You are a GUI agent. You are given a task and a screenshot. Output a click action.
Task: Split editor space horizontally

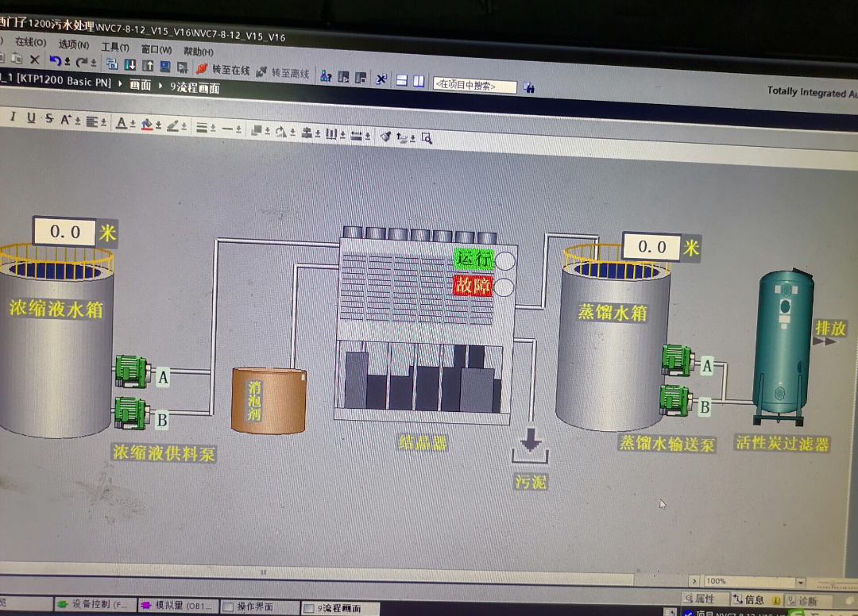click(402, 80)
